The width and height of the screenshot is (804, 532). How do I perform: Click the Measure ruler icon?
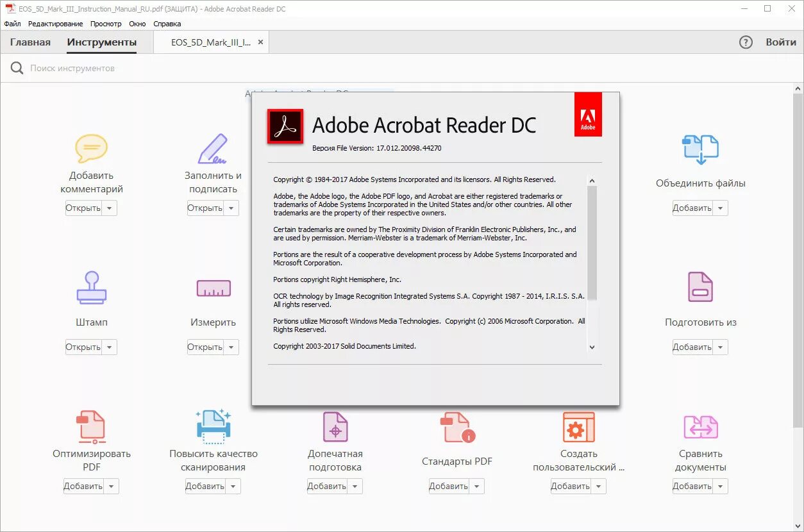(x=214, y=288)
